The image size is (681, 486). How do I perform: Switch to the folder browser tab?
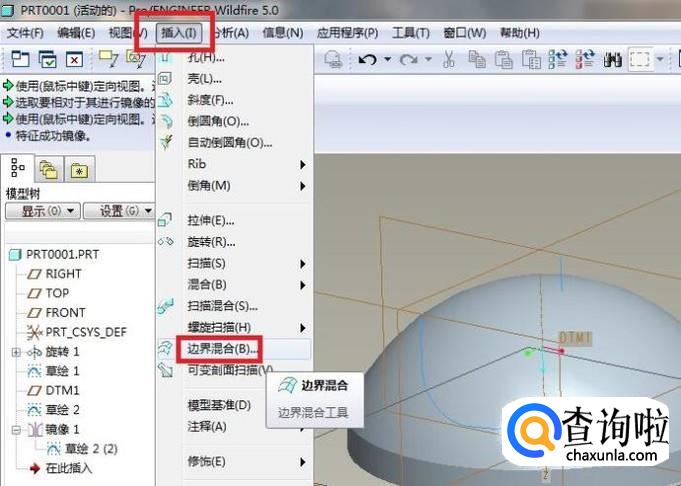[x=49, y=169]
